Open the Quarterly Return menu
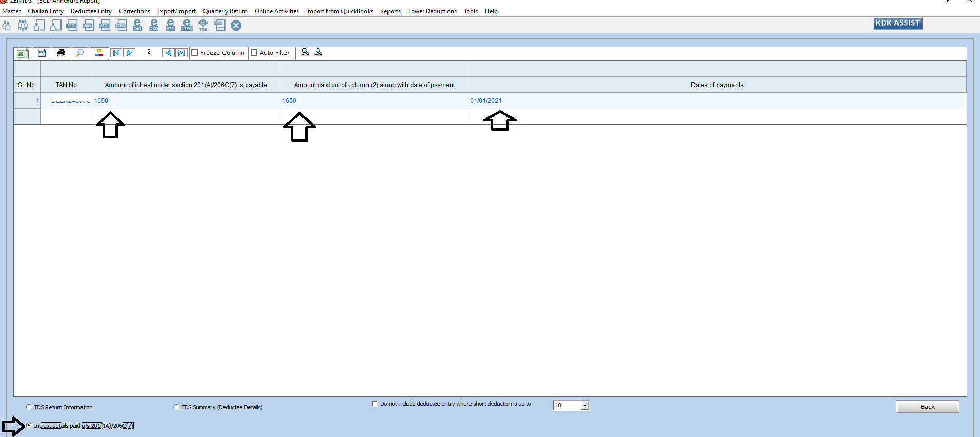 (x=225, y=11)
